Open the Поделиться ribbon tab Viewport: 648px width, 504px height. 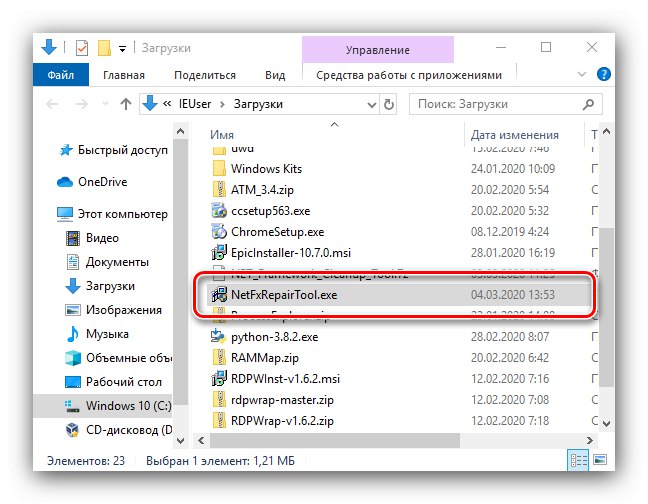tap(205, 75)
